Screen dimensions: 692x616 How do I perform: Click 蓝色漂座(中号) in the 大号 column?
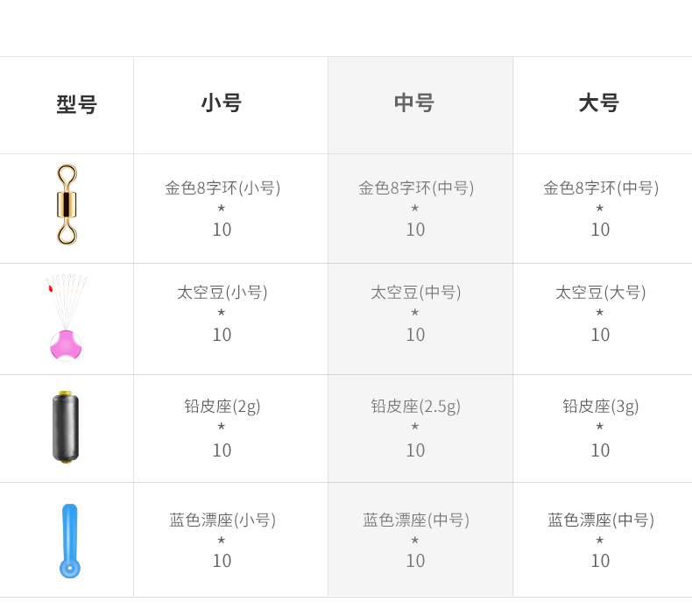click(x=601, y=520)
